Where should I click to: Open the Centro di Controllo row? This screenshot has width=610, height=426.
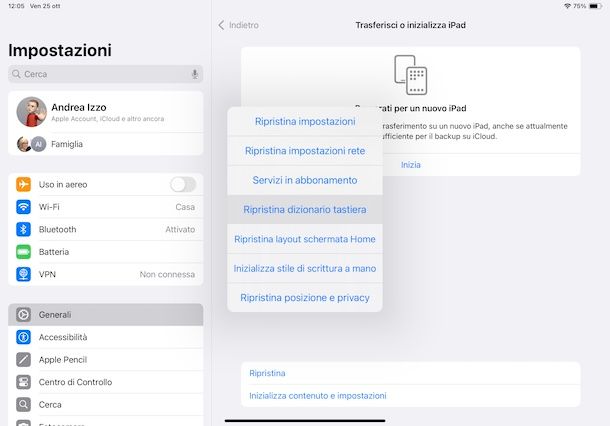[105, 382]
